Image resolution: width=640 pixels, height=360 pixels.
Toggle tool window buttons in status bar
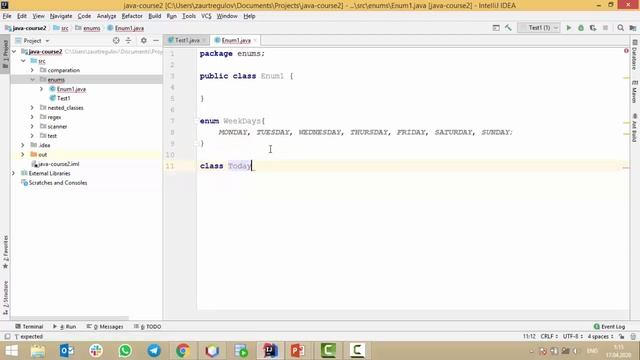click(x=7, y=337)
